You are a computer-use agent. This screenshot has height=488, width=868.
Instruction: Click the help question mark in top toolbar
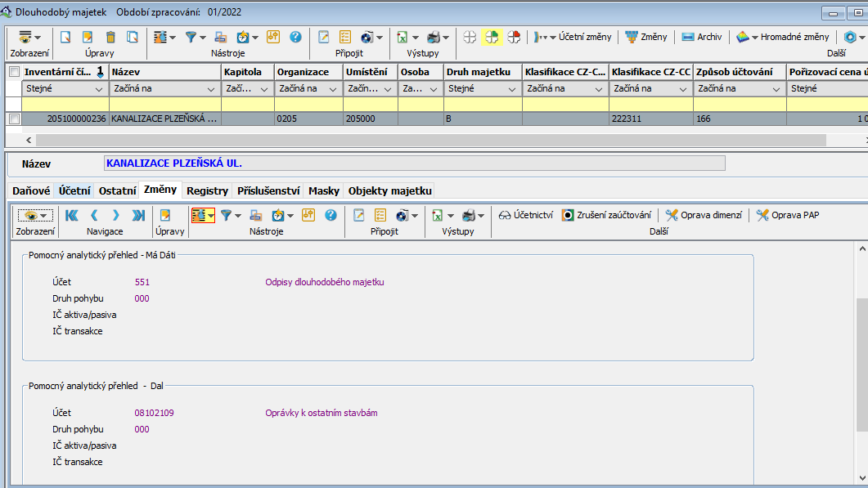pyautogui.click(x=295, y=37)
